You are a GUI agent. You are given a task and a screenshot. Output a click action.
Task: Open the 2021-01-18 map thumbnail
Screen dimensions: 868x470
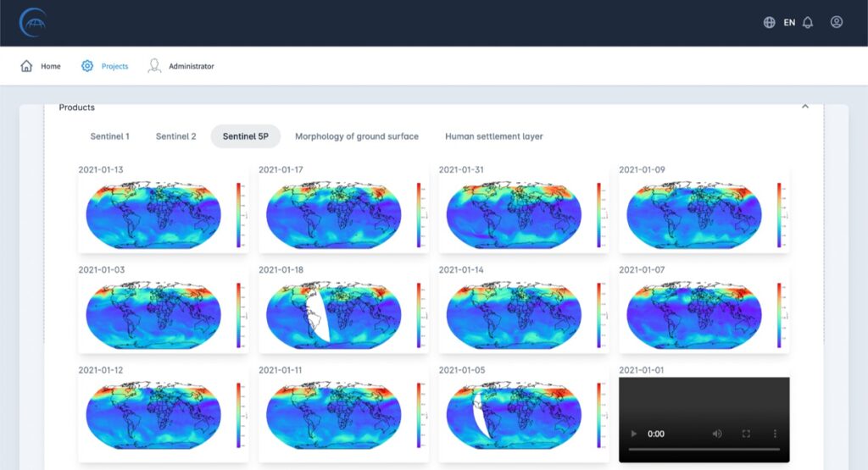343,315
